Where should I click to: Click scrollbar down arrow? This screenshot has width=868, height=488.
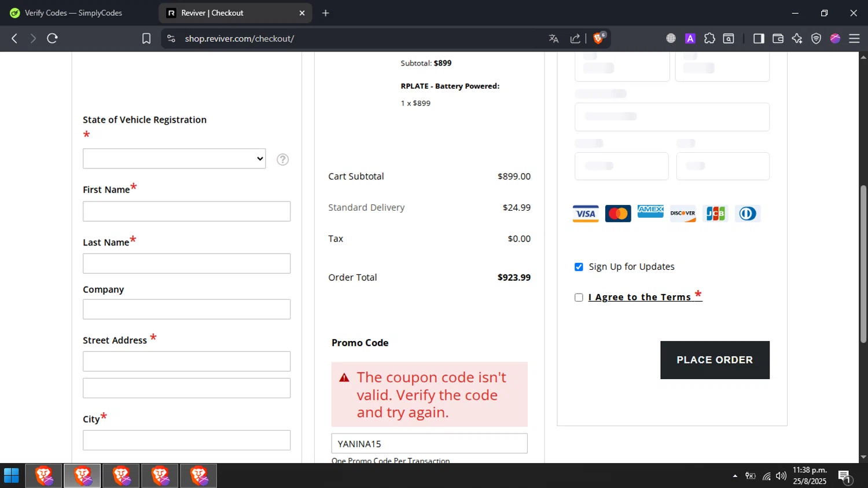(863, 457)
